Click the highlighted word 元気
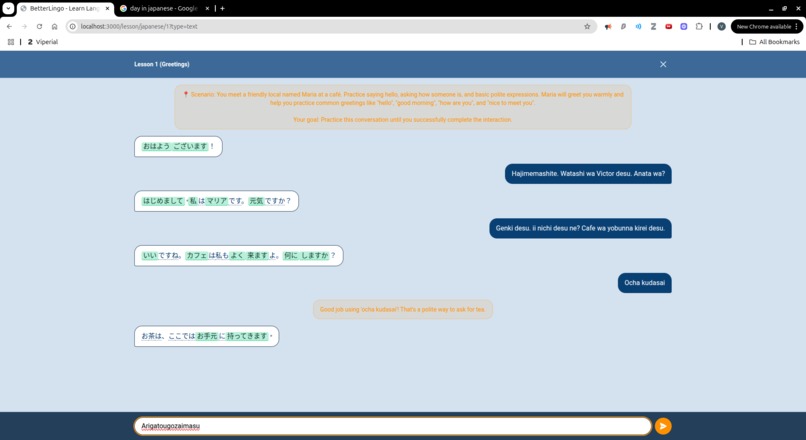Screen dimensions: 806x440 256,201
